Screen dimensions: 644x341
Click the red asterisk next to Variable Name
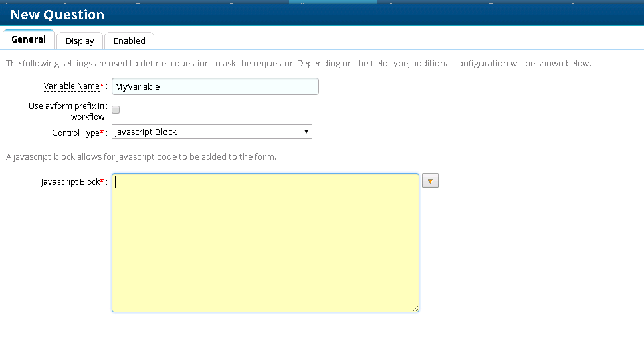102,86
